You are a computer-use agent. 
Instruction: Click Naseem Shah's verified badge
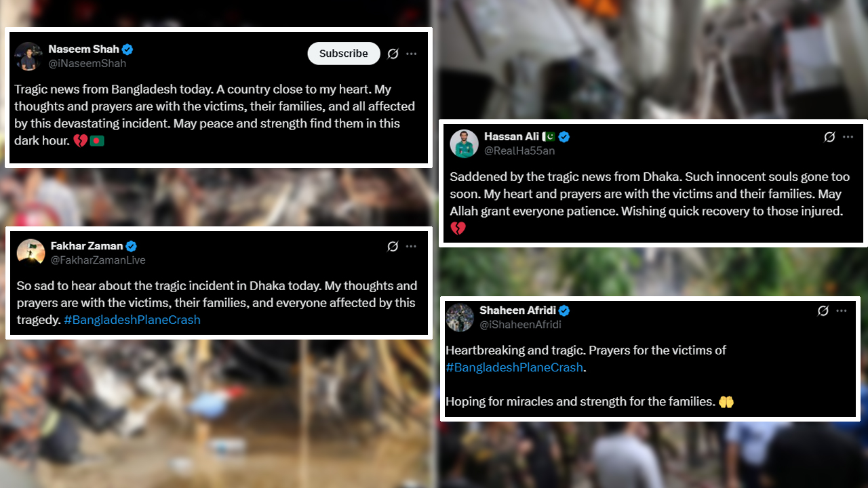point(127,49)
